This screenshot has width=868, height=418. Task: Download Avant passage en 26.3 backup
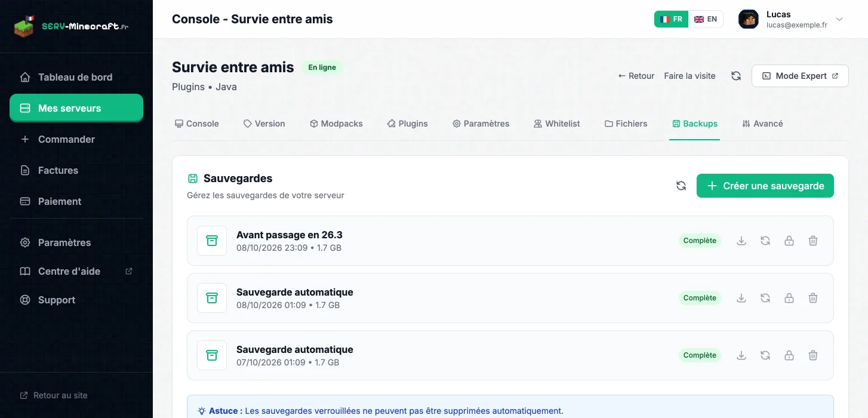(741, 241)
